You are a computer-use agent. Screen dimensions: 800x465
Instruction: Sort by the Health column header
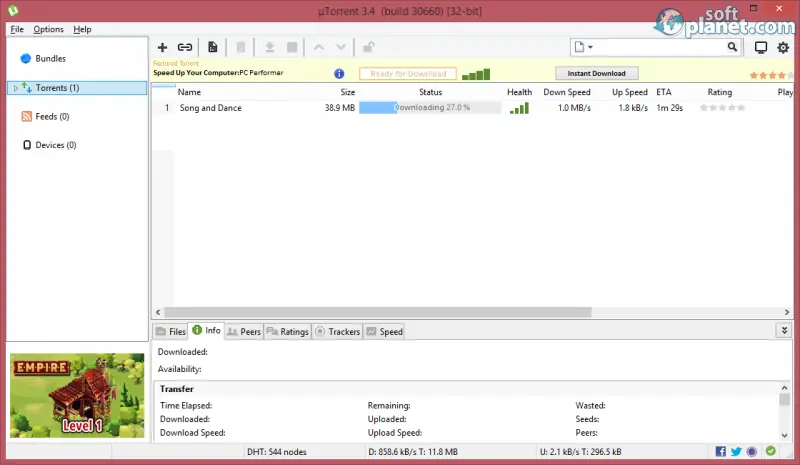click(519, 92)
